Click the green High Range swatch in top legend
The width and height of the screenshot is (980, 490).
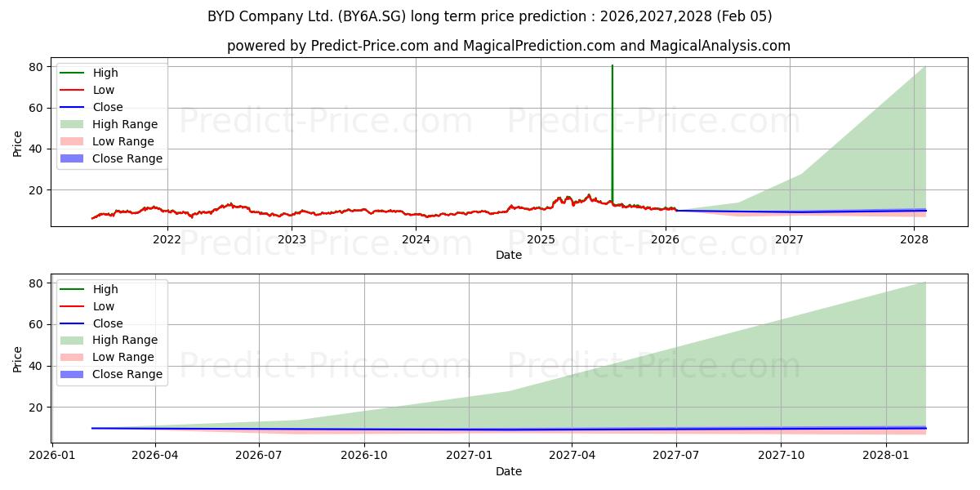(x=71, y=124)
